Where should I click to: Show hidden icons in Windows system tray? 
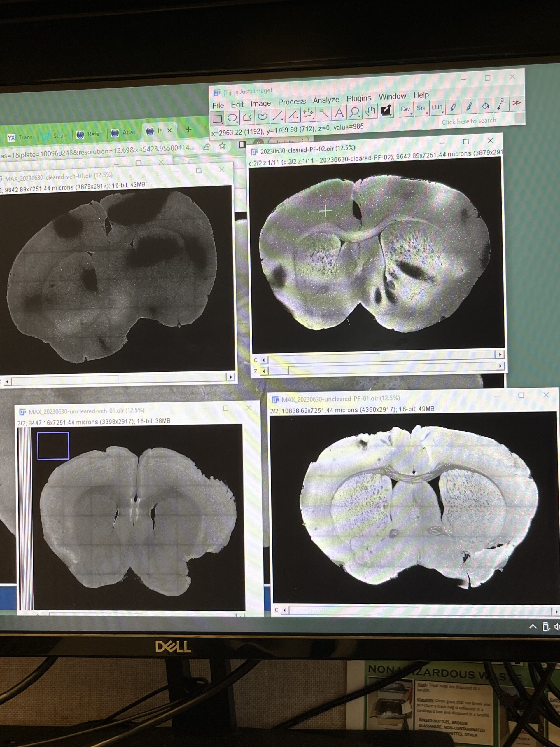(x=533, y=626)
